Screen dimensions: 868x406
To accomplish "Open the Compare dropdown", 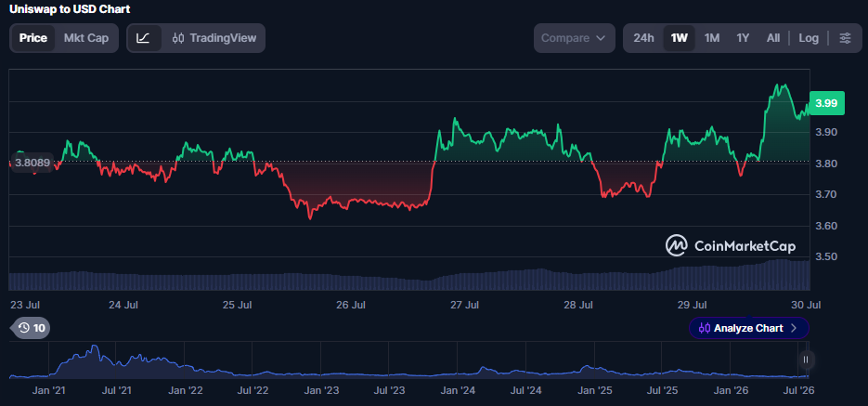I will pyautogui.click(x=574, y=38).
